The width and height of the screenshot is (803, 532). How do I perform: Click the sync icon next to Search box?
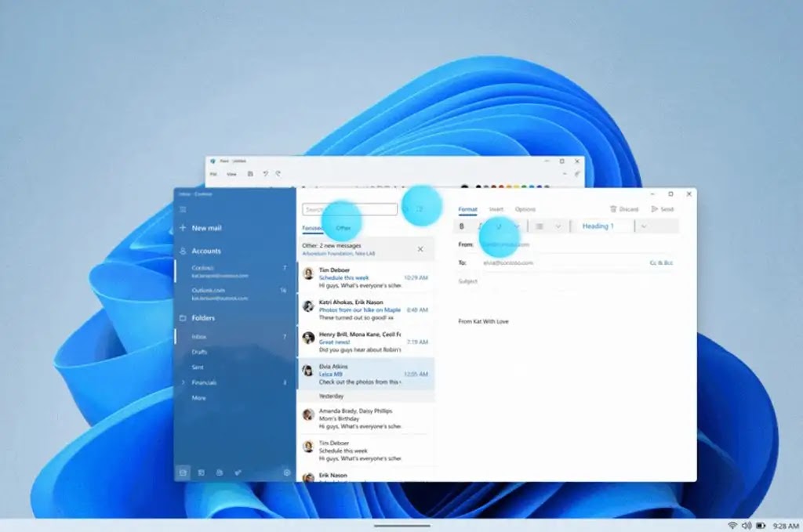click(x=405, y=209)
